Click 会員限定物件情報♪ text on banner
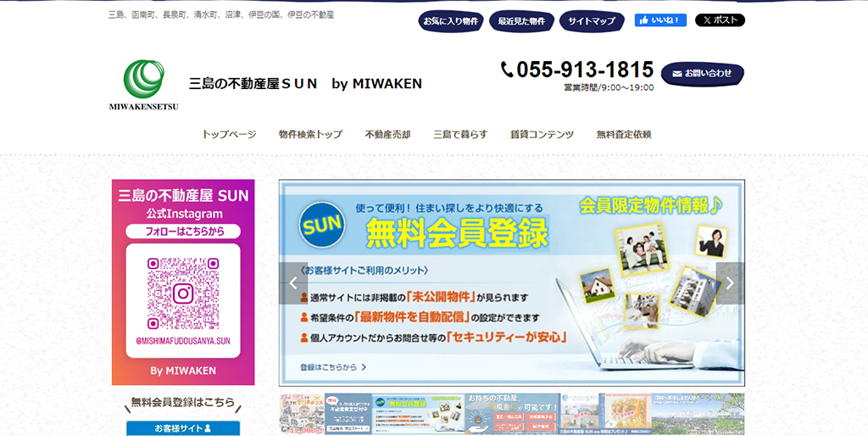The width and height of the screenshot is (868, 436). click(x=650, y=206)
